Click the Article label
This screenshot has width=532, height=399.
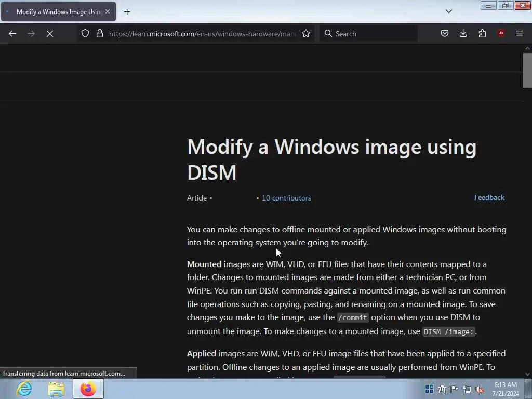click(197, 198)
